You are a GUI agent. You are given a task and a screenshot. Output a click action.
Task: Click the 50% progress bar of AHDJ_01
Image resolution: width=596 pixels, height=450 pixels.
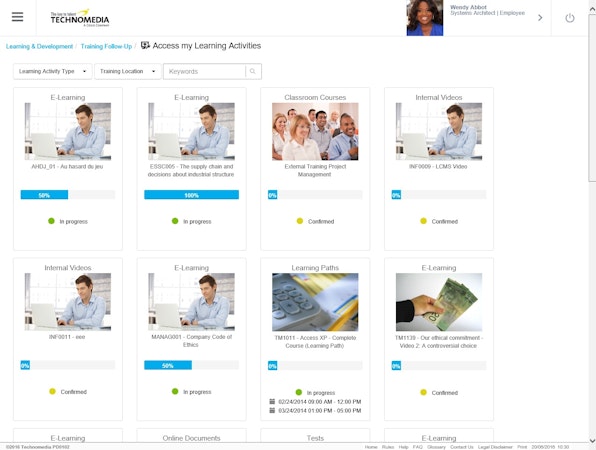click(68, 195)
